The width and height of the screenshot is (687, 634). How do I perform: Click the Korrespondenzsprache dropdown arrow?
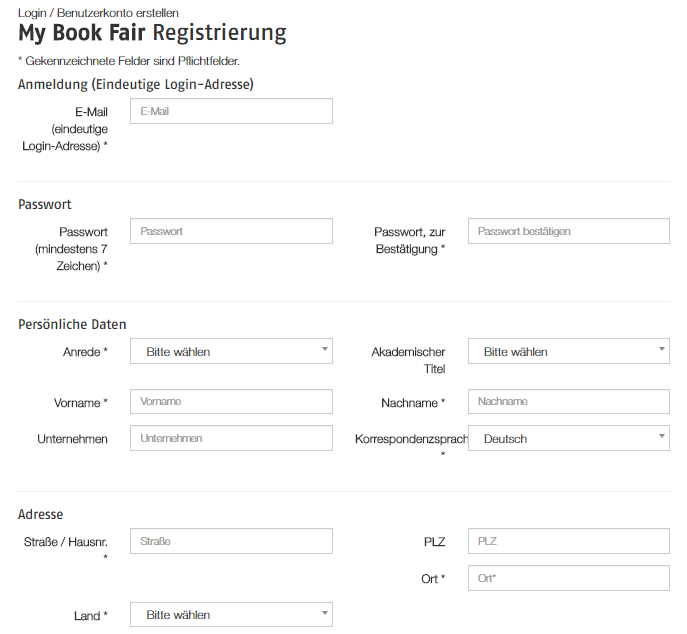[662, 436]
